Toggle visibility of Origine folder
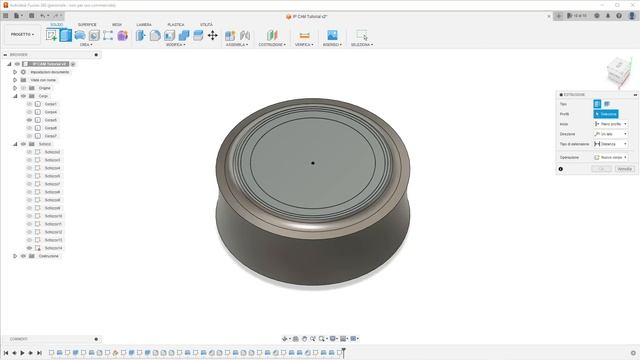Viewport: 640px width, 360px height. [23, 88]
